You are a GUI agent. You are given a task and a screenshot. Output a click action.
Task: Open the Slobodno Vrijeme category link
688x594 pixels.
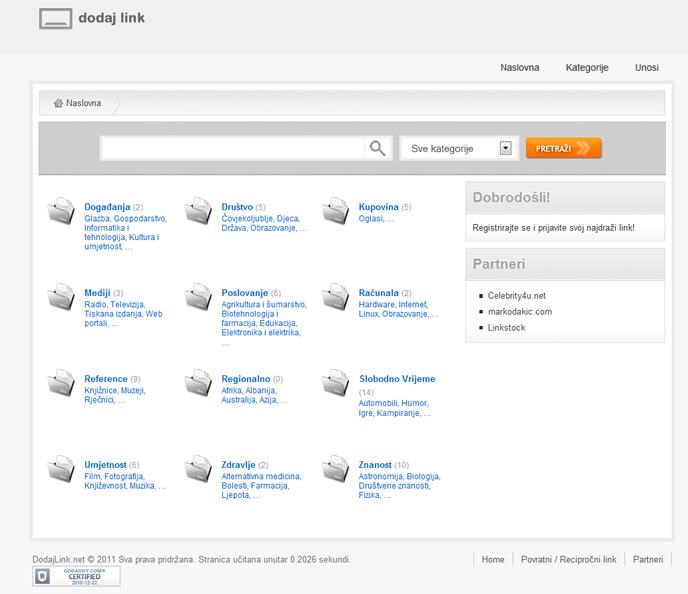coord(397,379)
